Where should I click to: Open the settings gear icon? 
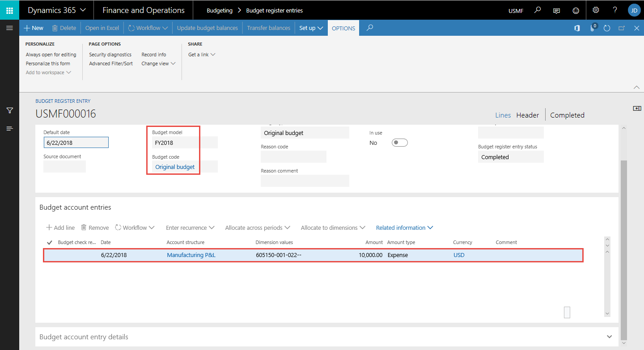click(x=596, y=10)
